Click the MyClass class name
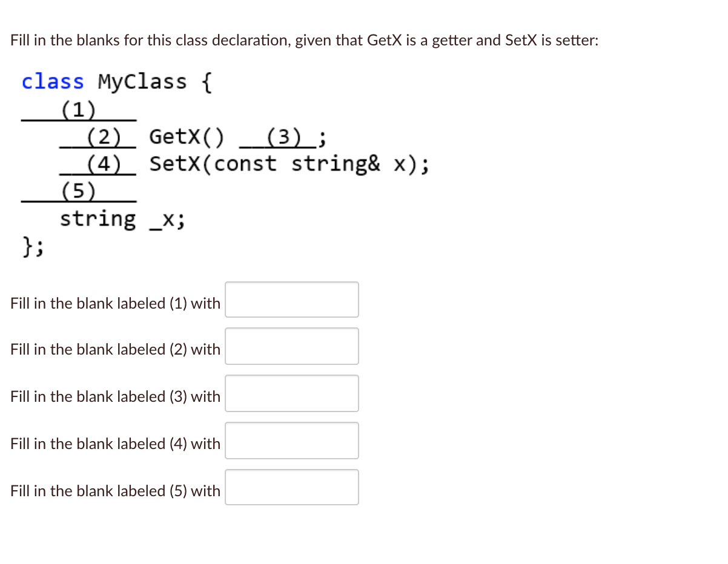The height and width of the screenshot is (564, 728). point(142,81)
